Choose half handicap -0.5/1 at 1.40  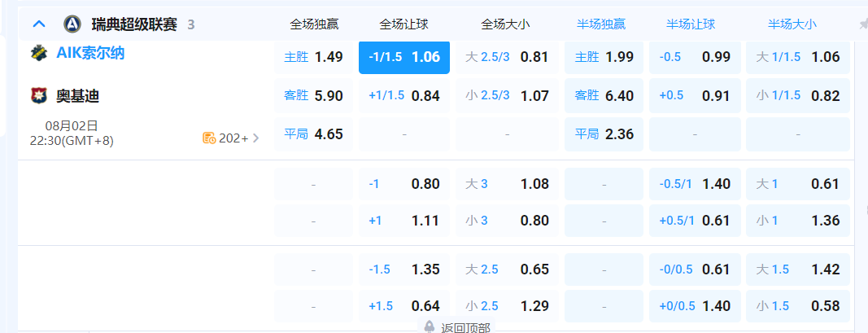695,184
